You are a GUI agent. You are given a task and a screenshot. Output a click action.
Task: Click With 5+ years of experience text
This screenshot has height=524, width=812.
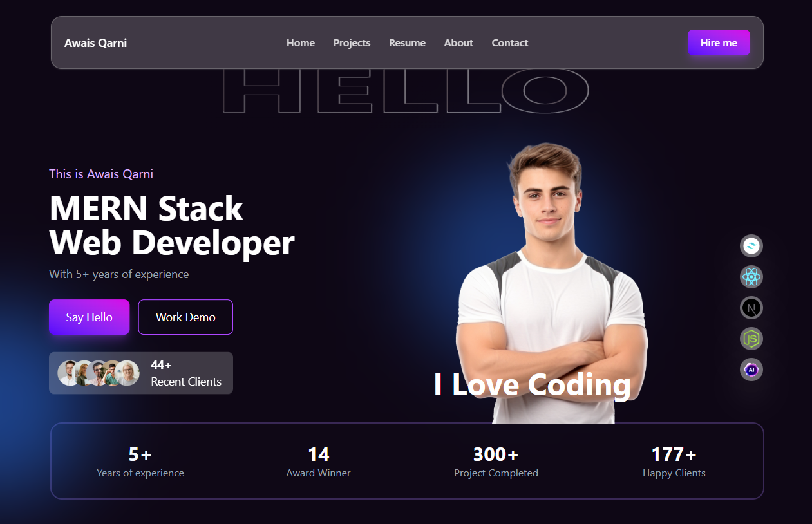(x=118, y=274)
